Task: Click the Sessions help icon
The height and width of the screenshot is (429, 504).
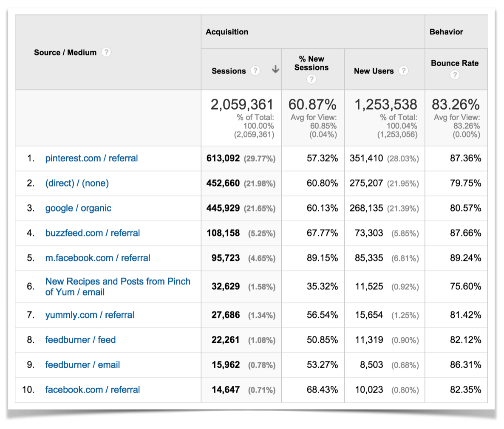Action: (x=255, y=71)
